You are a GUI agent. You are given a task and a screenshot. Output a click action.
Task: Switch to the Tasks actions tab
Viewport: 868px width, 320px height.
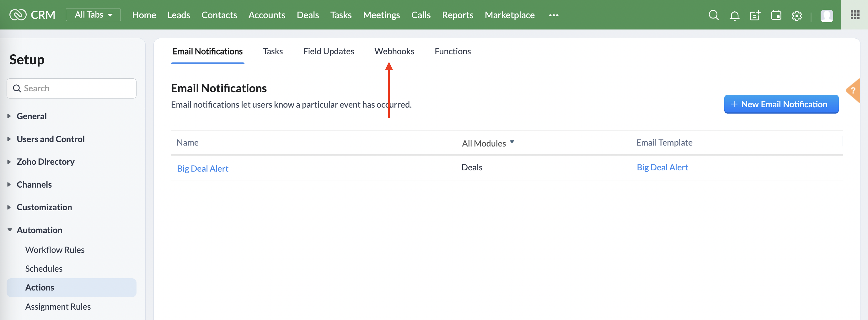coord(273,51)
